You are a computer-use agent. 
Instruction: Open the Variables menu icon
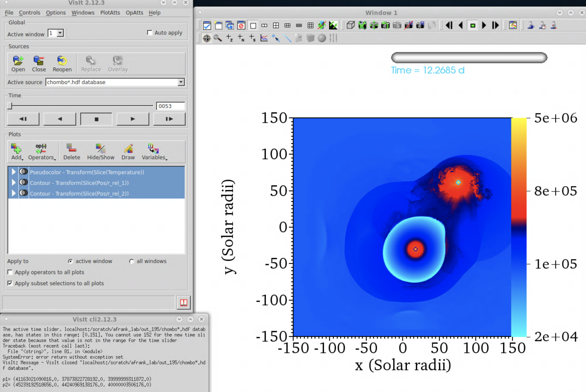pos(153,149)
